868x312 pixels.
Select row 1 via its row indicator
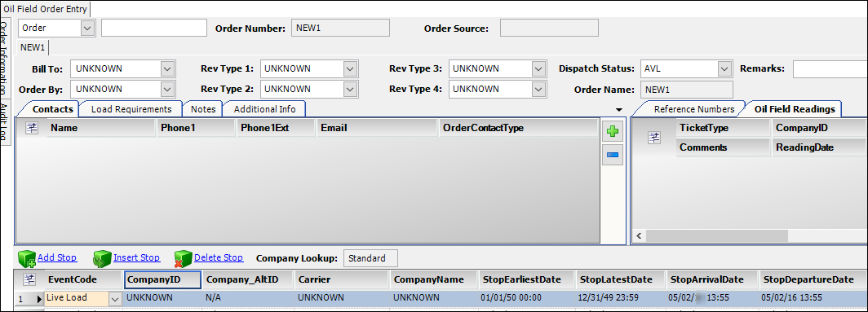[29, 299]
